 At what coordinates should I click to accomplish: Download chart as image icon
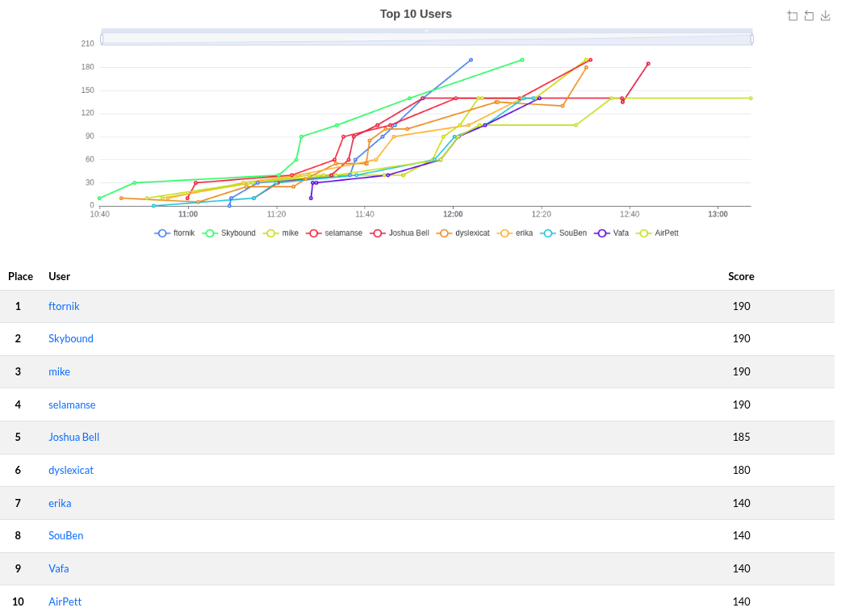pos(825,16)
